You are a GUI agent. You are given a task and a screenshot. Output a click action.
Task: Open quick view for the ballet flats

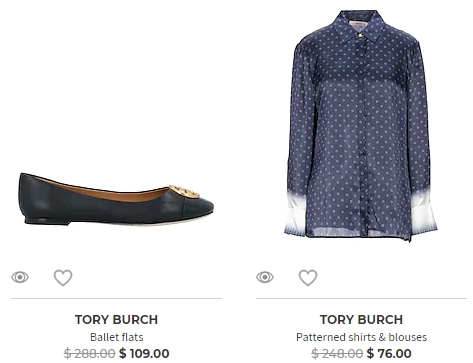(20, 277)
